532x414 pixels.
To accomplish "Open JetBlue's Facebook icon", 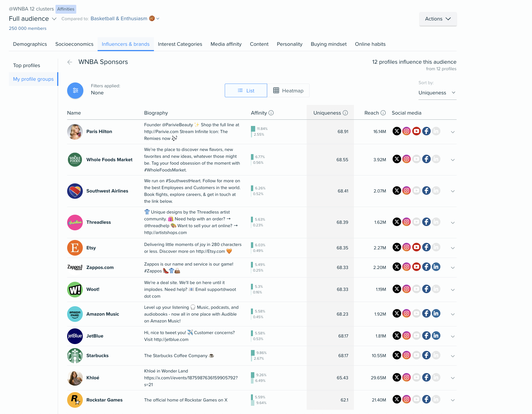I will point(426,336).
